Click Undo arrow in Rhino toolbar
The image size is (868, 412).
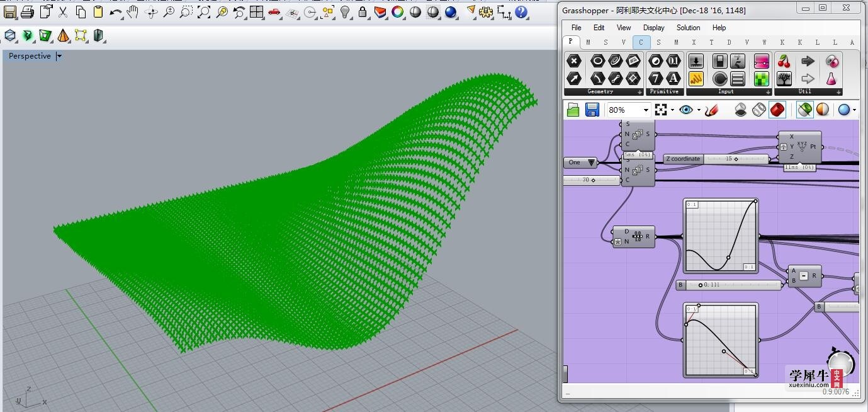coord(116,11)
